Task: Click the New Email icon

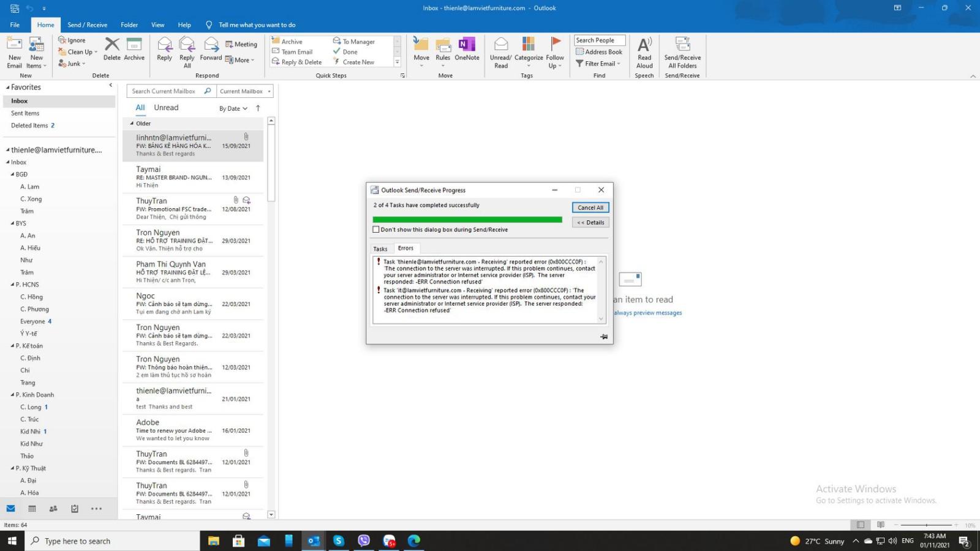Action: 14,53
